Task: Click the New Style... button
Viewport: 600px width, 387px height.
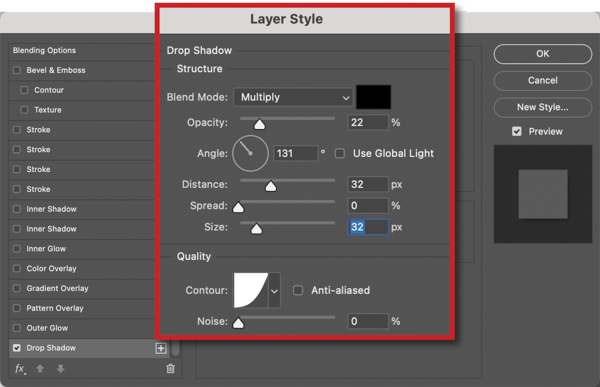Action: point(543,107)
